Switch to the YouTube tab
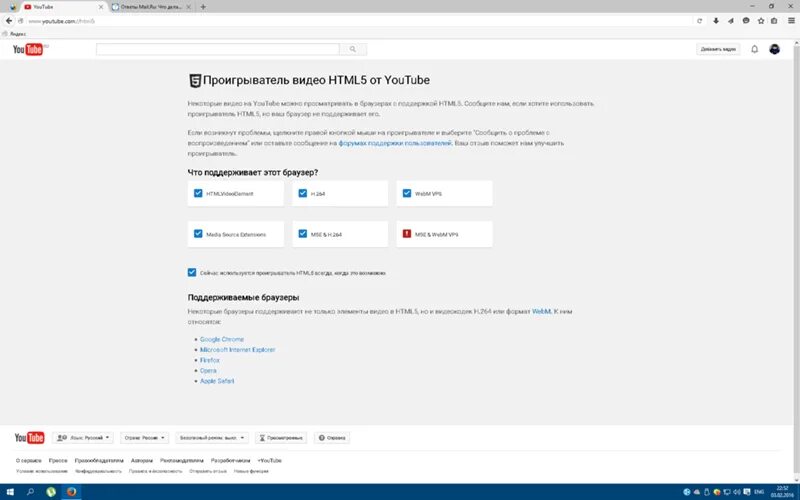 63,7
